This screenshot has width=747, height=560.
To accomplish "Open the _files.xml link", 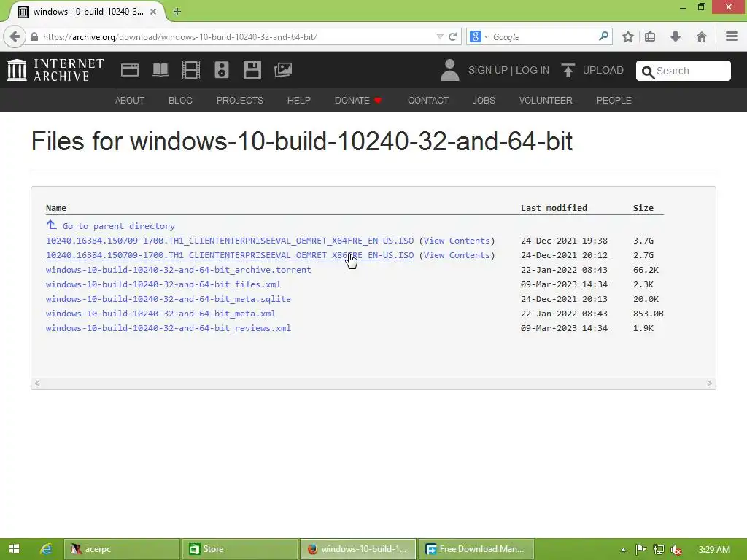I will tap(163, 285).
